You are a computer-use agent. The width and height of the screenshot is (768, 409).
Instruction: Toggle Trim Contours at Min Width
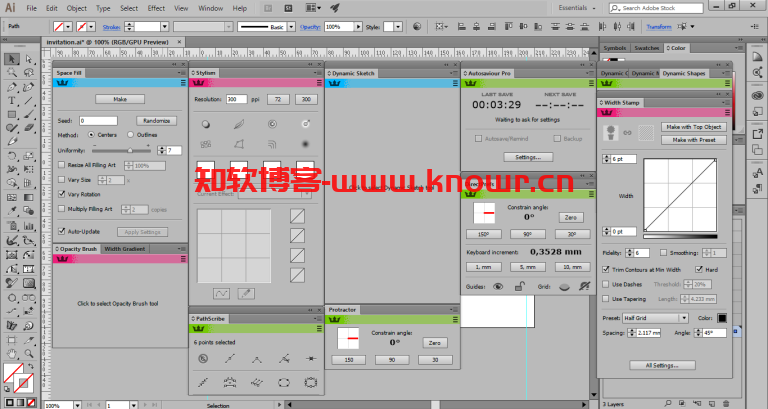[x=606, y=269]
